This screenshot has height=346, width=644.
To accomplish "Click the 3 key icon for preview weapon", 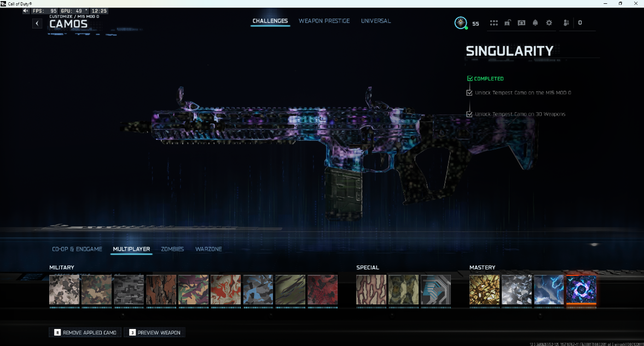I will point(132,332).
